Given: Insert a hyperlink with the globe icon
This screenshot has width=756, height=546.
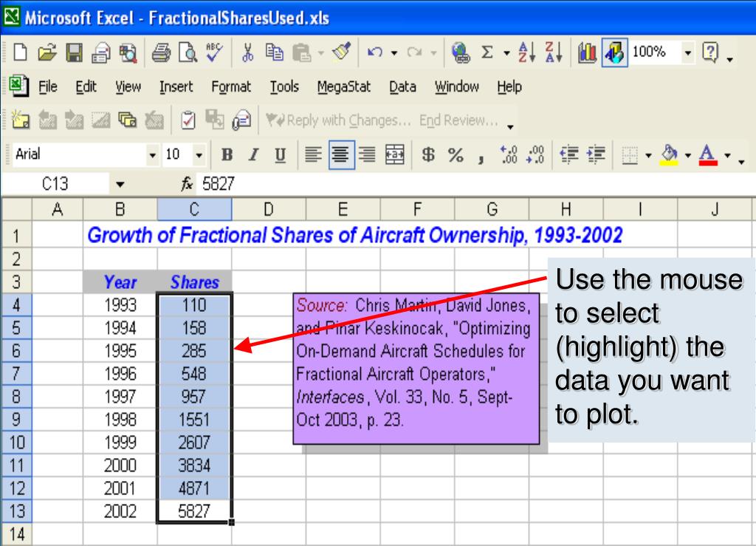Looking at the screenshot, I should click(461, 52).
